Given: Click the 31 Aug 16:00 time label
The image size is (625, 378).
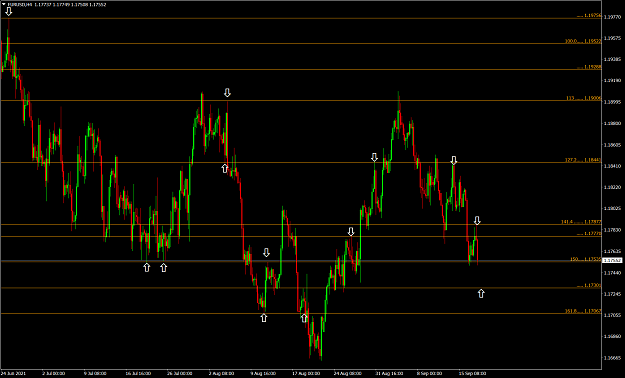Looking at the screenshot, I should 389,374.
